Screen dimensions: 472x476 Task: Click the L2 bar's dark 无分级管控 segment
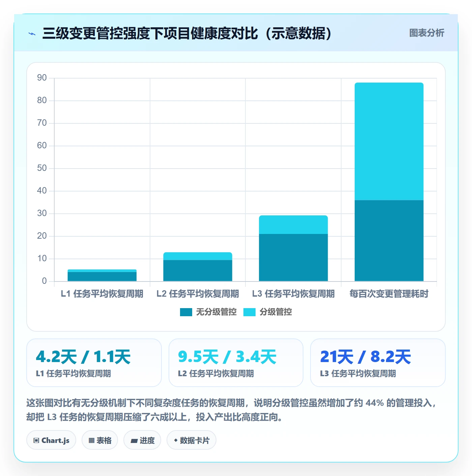(198, 270)
